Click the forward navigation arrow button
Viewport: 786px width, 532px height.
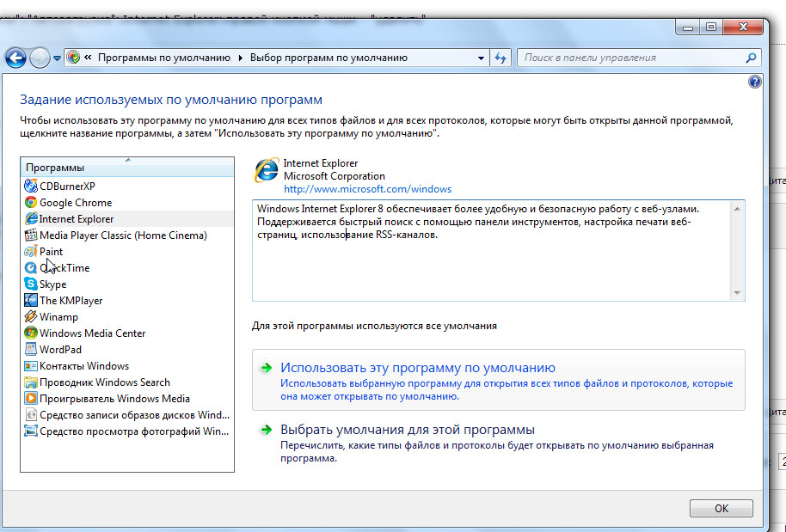[40, 58]
